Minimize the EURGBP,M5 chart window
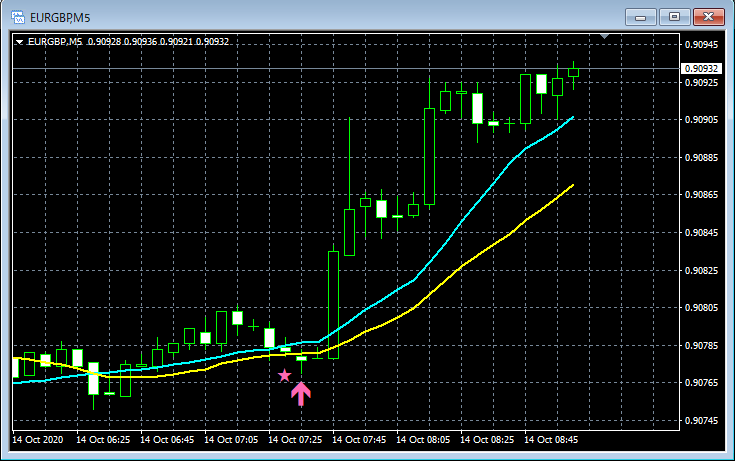The image size is (735, 461). tap(640, 17)
